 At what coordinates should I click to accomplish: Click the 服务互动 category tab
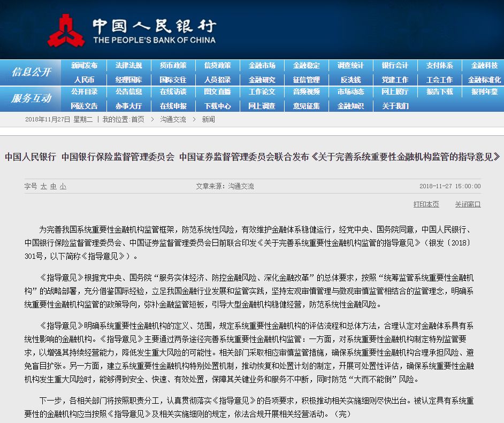pos(31,98)
